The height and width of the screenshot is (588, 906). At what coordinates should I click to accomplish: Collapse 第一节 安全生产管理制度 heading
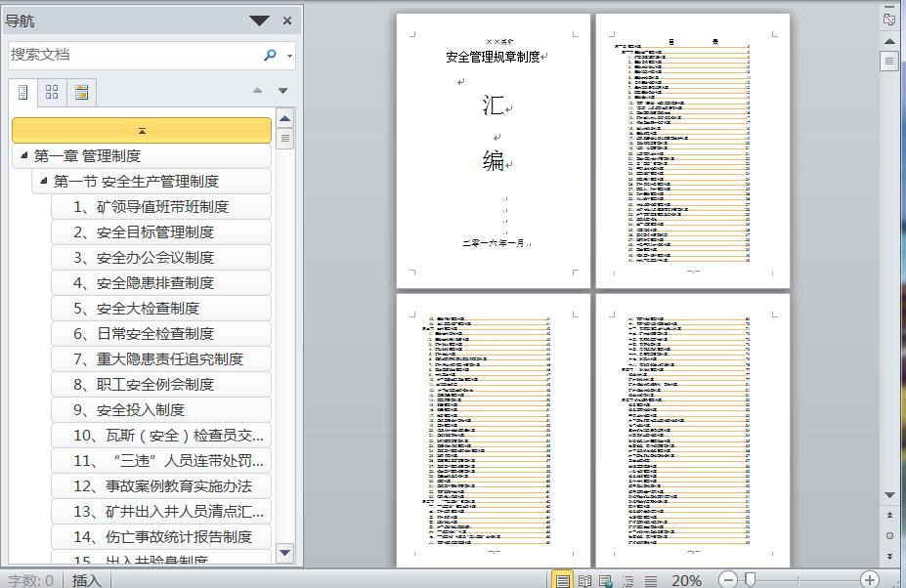coord(43,181)
